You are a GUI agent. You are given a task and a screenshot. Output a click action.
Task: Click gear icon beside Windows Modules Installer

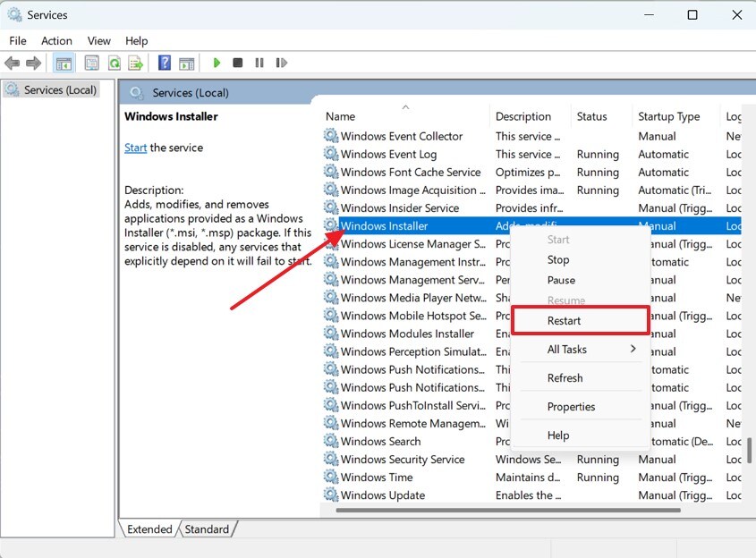point(331,333)
